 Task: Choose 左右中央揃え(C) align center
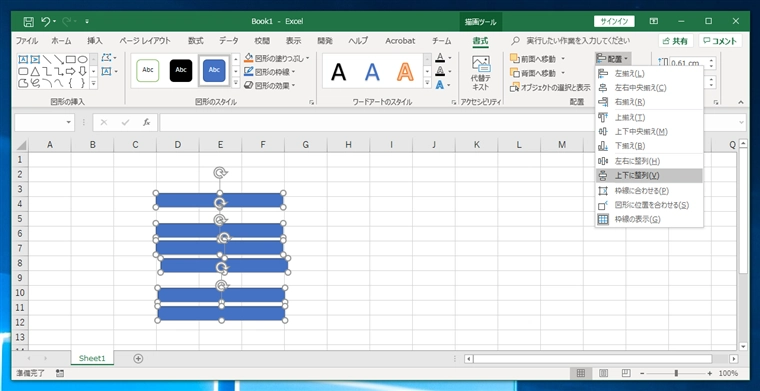(649, 88)
